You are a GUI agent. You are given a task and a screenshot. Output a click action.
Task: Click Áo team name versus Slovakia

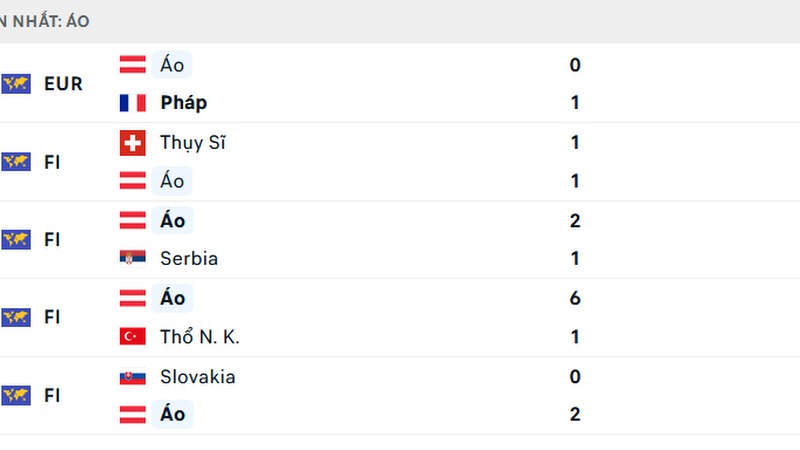172,414
